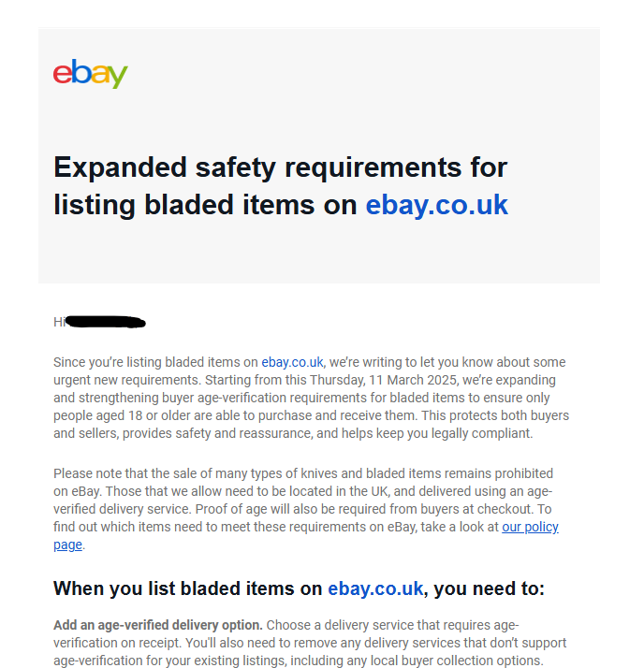Follow ebay.co.uk link in the first paragraph

292,362
